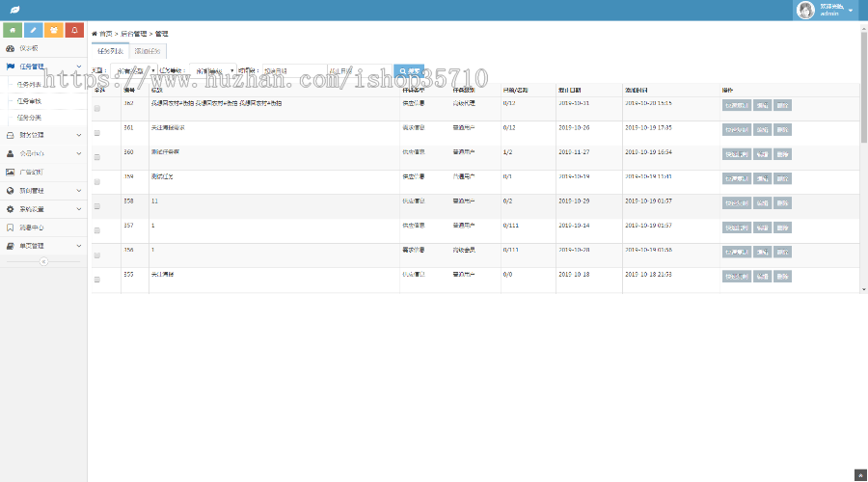The height and width of the screenshot is (482, 868).
Task: Tick the checkbox for task 360
Action: [x=97, y=157]
